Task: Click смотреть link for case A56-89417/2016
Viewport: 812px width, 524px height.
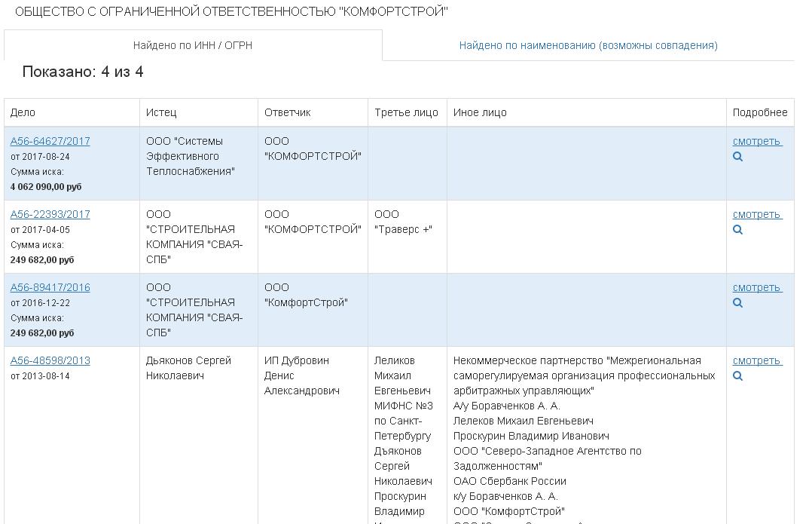Action: [757, 287]
